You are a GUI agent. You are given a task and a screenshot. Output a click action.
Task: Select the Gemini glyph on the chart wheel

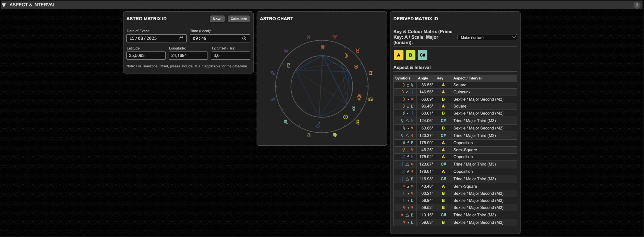click(371, 73)
